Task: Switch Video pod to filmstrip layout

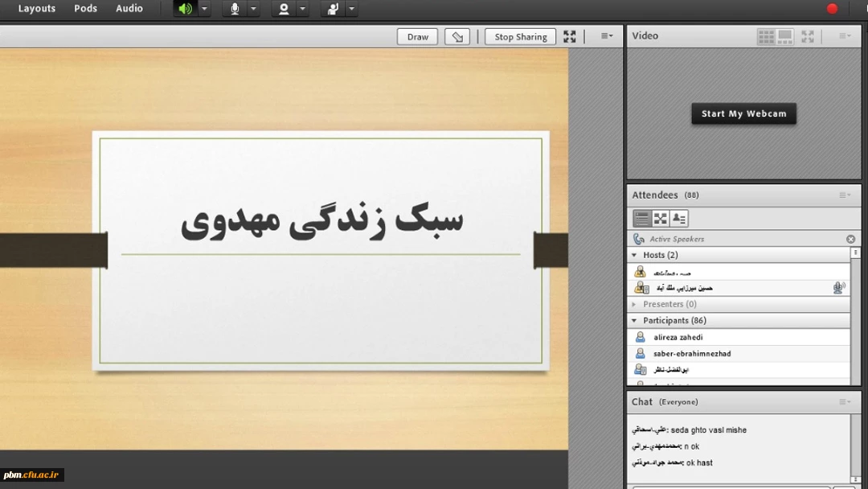Action: [x=785, y=36]
